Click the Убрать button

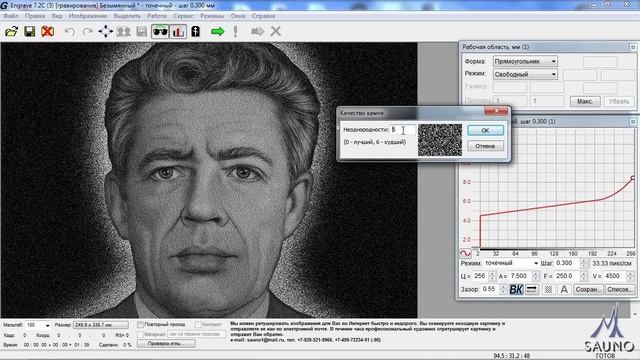click(x=618, y=101)
